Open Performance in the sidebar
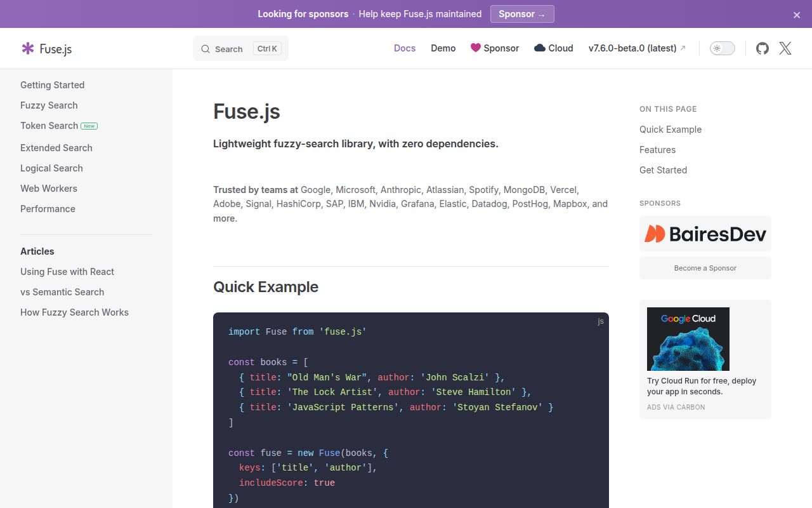The width and height of the screenshot is (812, 508). pos(48,209)
